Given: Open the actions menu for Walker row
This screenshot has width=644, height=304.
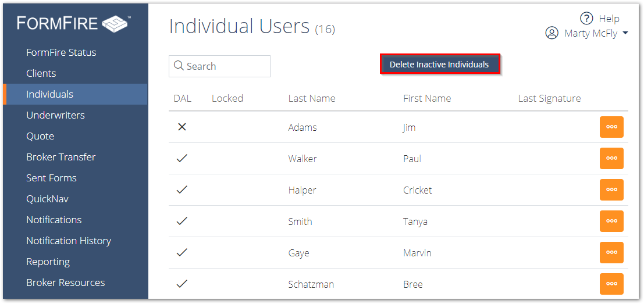Looking at the screenshot, I should coord(611,158).
